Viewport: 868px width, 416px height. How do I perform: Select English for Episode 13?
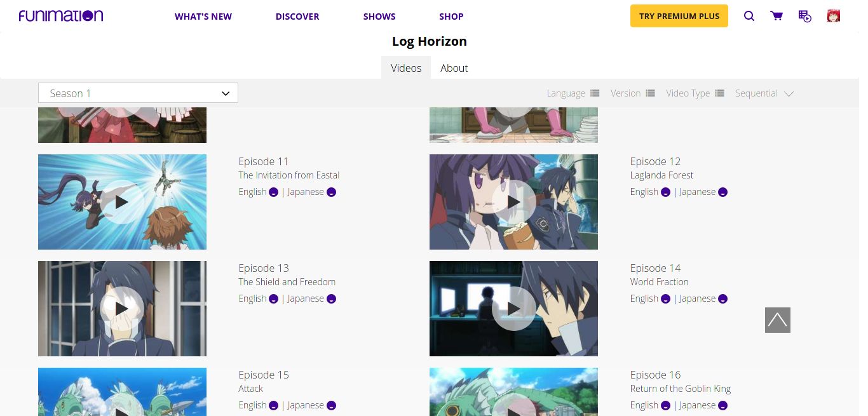[x=252, y=299]
